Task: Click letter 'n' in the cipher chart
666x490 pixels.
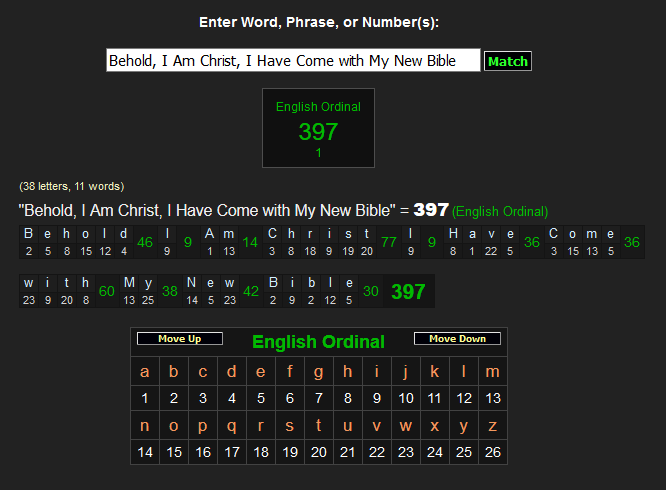Action: pos(146,425)
